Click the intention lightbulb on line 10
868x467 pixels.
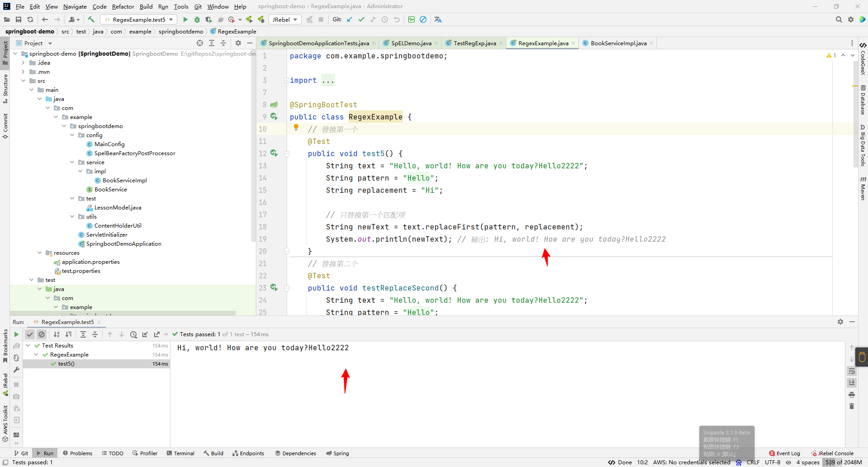pyautogui.click(x=296, y=128)
